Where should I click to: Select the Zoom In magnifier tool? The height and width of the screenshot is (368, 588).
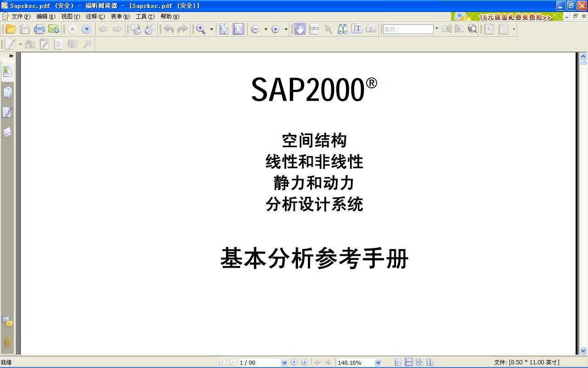tap(201, 29)
